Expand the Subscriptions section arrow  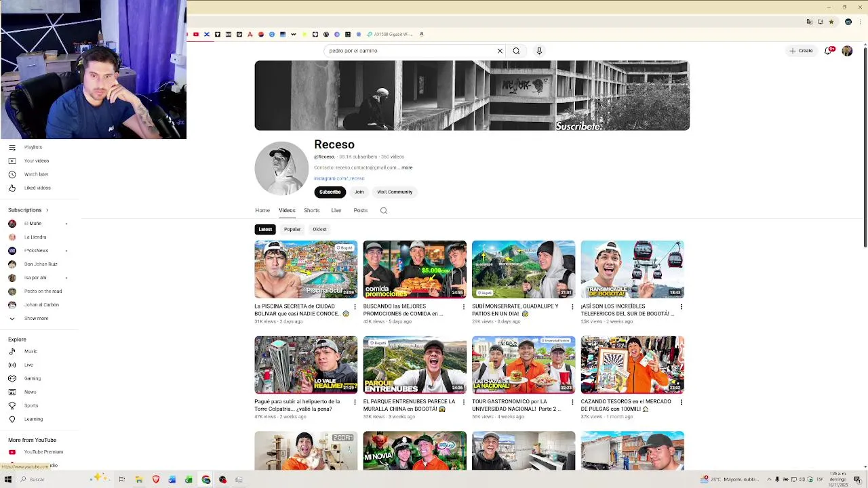(47, 210)
